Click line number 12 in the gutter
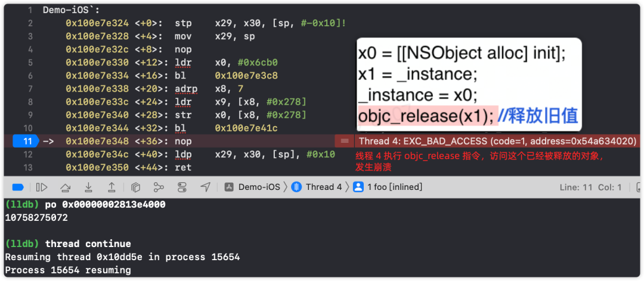 27,154
